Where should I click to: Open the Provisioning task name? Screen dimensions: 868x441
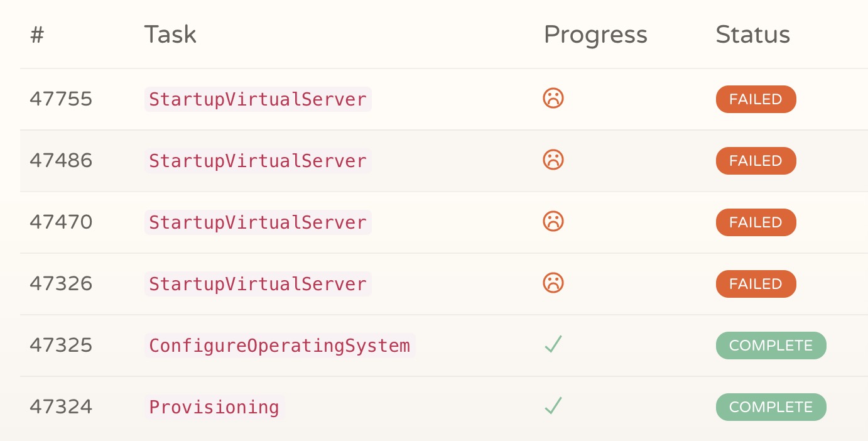click(x=214, y=407)
